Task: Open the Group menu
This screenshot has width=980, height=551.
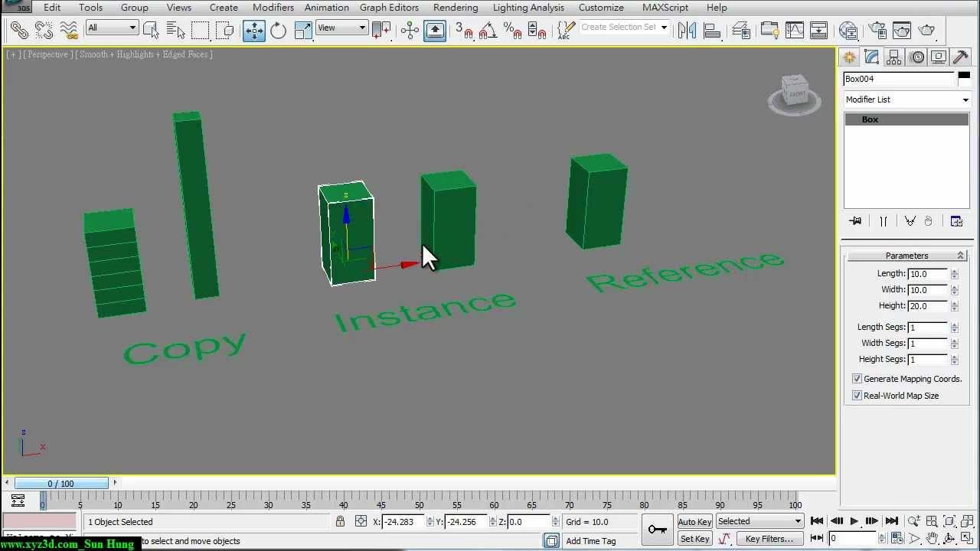Action: (x=134, y=8)
